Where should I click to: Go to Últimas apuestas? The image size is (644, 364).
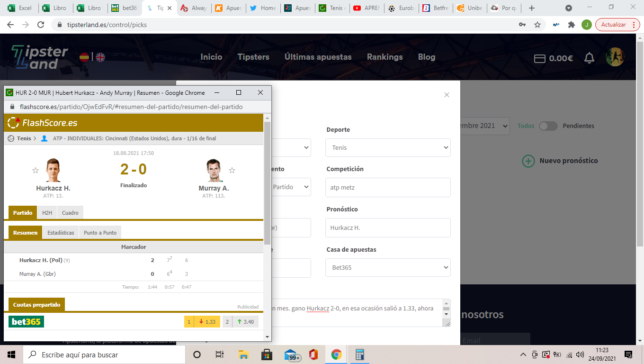[x=318, y=57]
